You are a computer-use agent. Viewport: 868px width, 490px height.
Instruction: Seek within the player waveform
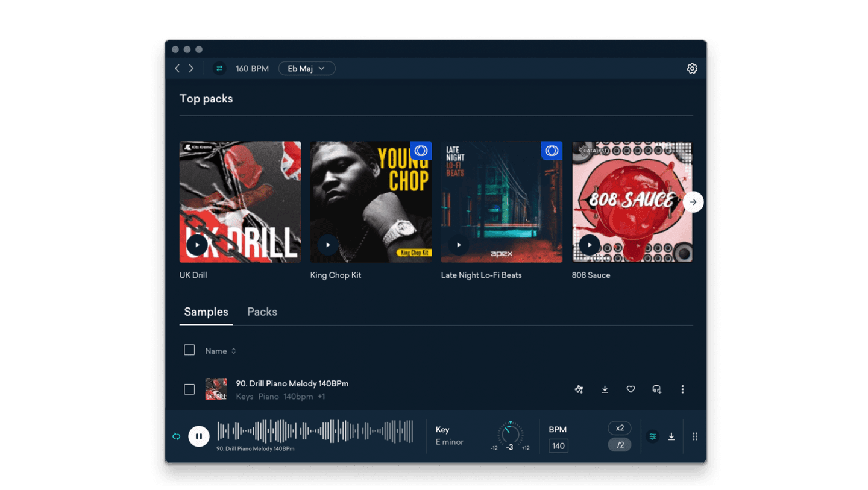pos(315,432)
